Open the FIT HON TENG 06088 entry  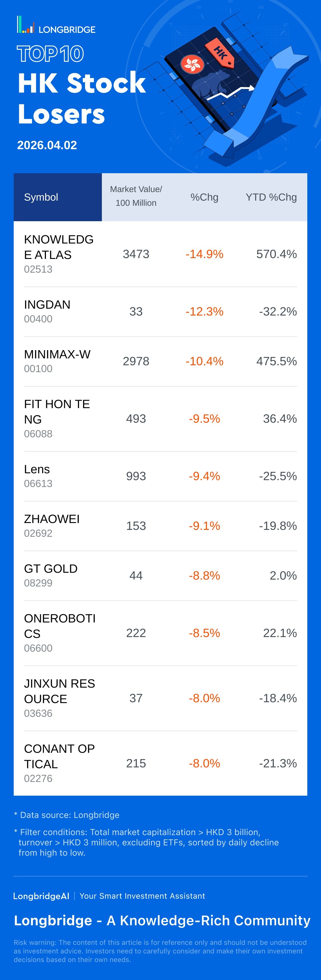coord(57,418)
